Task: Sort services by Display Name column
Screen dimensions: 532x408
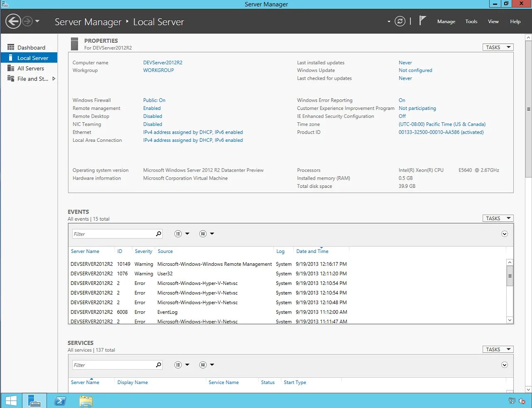Action: [132, 382]
